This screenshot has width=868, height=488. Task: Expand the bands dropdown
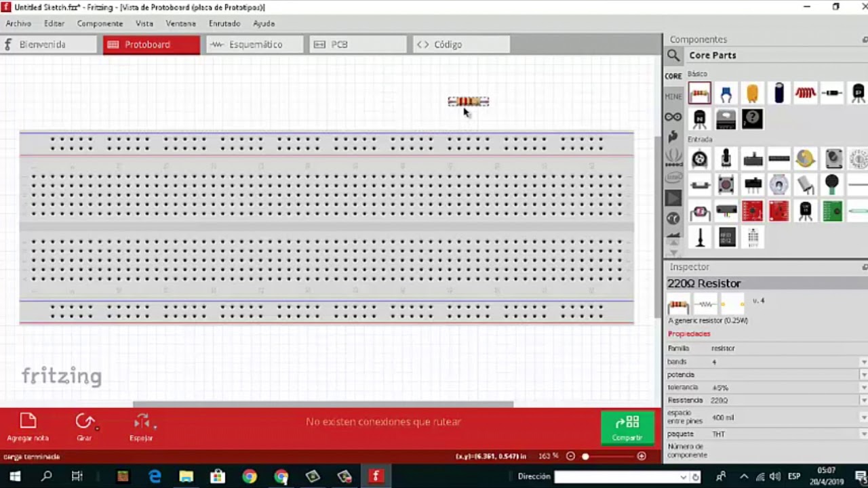click(864, 362)
